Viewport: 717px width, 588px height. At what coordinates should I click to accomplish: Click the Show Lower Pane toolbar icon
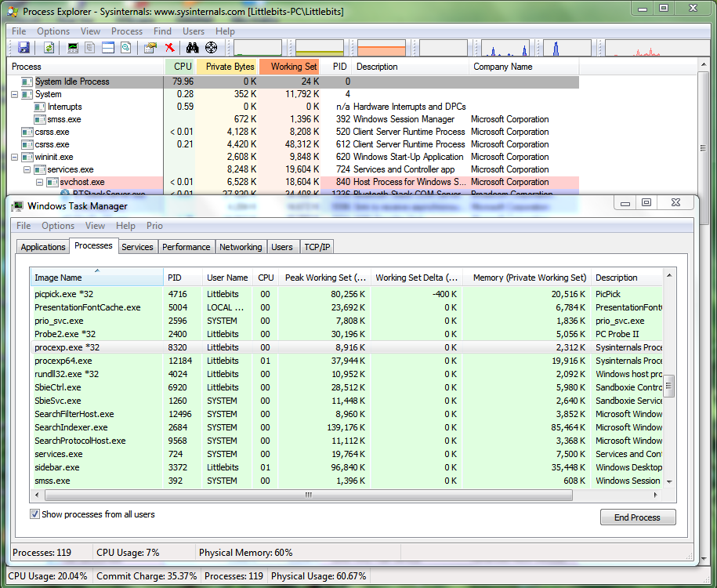click(108, 48)
